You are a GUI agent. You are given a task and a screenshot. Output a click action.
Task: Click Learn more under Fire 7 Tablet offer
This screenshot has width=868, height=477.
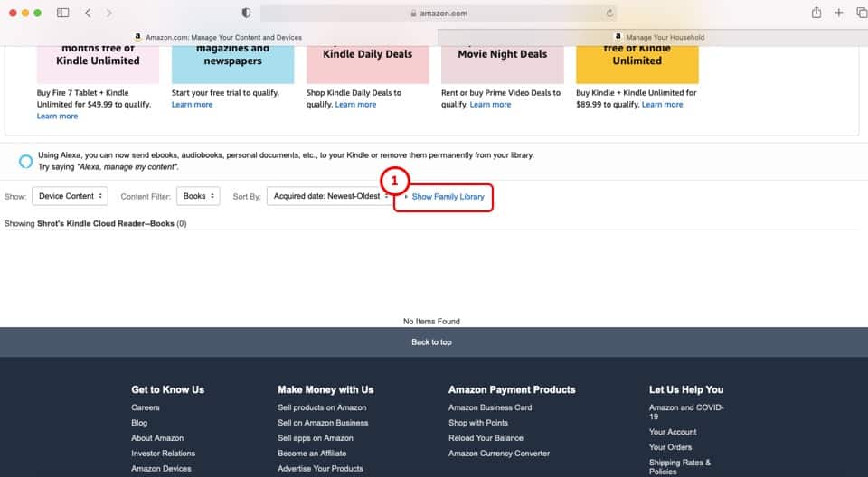58,117
